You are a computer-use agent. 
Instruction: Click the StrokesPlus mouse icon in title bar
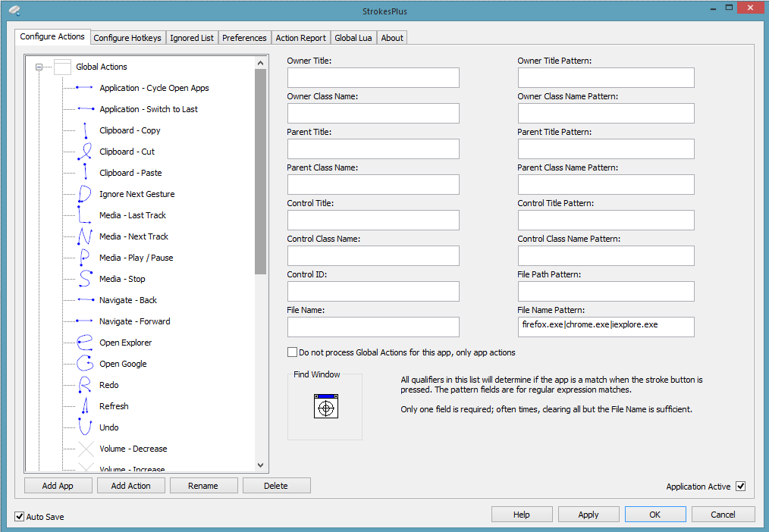(14, 11)
